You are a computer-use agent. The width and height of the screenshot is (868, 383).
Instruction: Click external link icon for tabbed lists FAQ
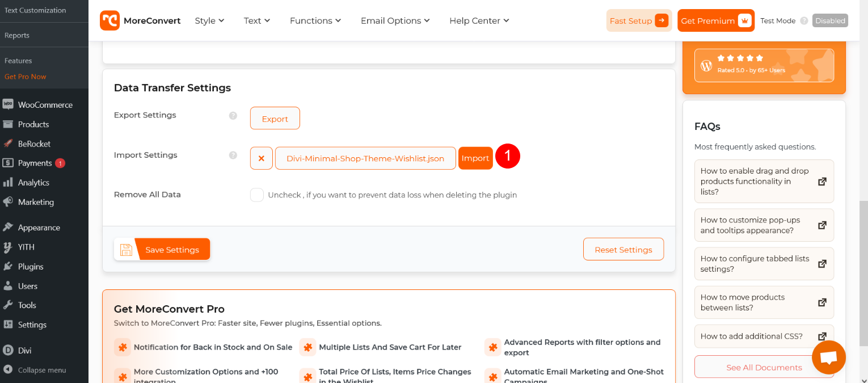pos(822,264)
